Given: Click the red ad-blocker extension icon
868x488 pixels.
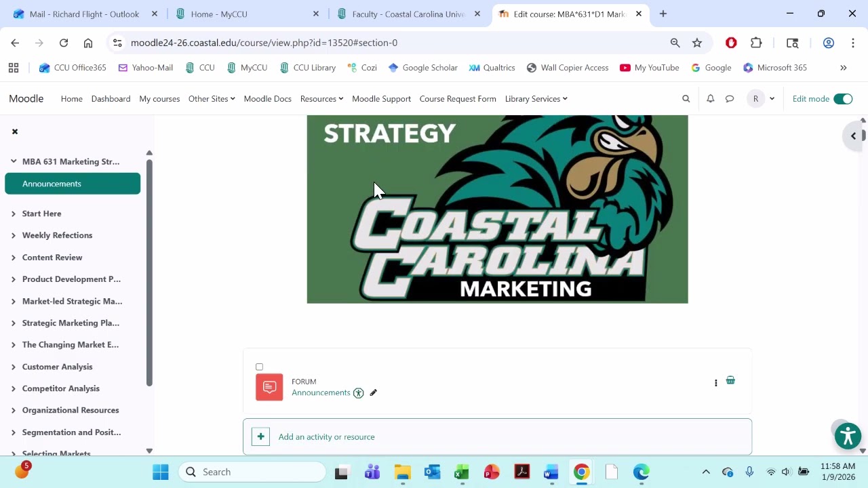Looking at the screenshot, I should click(731, 43).
